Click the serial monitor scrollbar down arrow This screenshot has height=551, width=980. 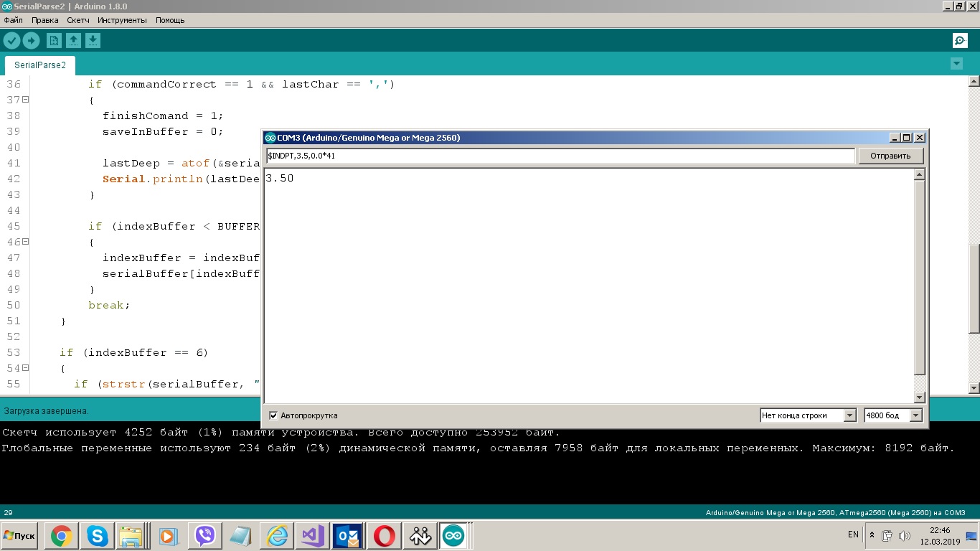point(920,397)
